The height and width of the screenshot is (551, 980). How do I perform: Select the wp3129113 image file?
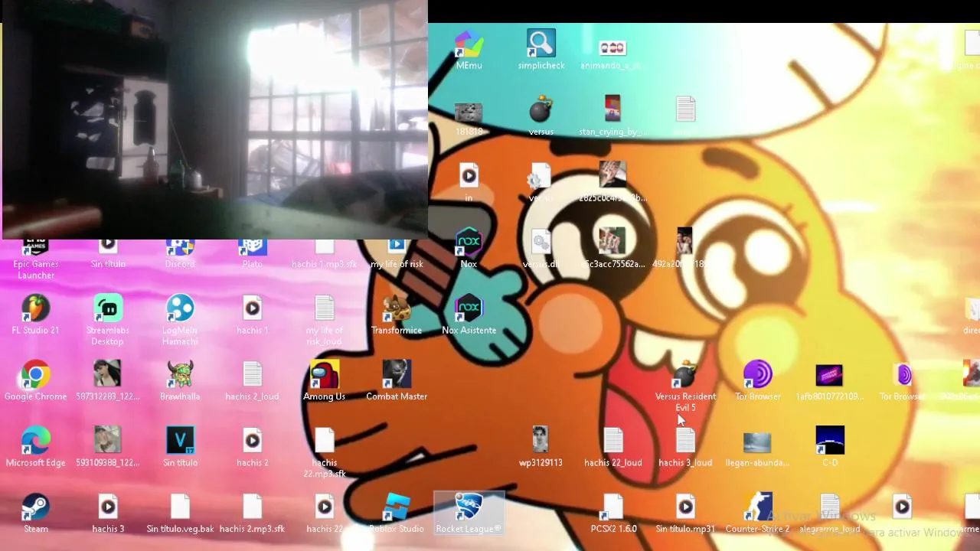click(x=541, y=448)
